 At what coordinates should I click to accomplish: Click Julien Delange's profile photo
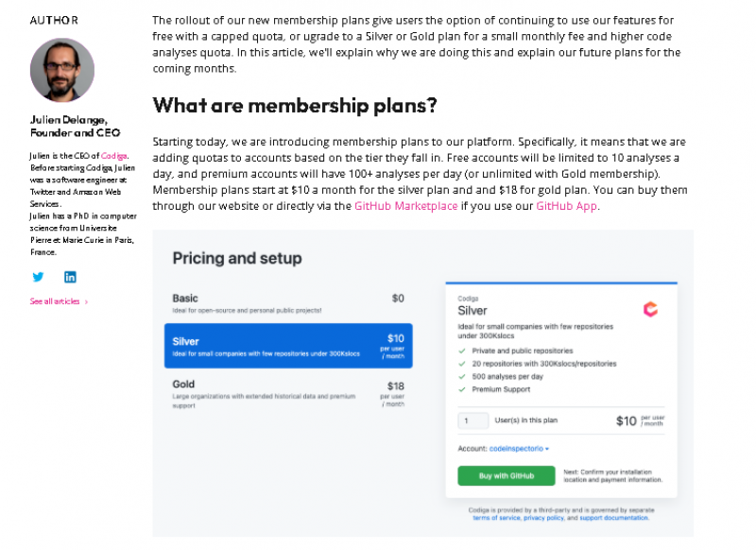tap(62, 69)
